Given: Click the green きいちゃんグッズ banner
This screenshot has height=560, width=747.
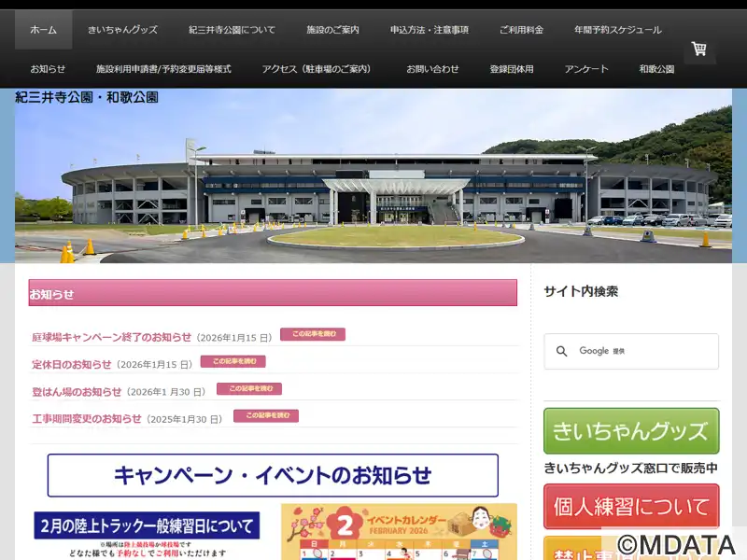Looking at the screenshot, I should [x=631, y=431].
